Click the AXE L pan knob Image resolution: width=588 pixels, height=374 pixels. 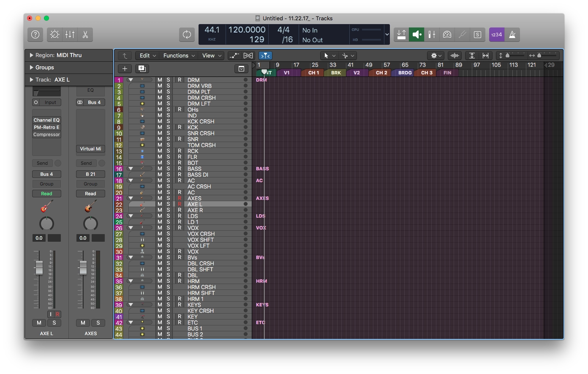tap(46, 224)
